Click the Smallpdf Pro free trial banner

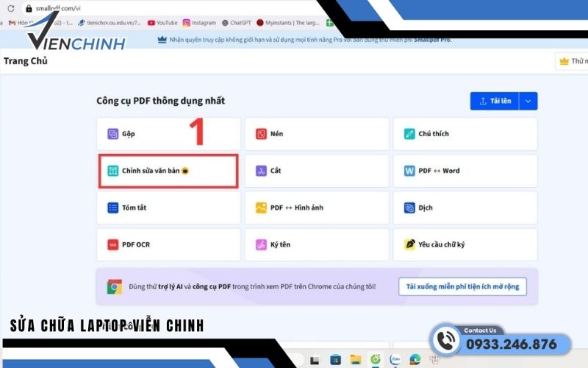(x=304, y=40)
